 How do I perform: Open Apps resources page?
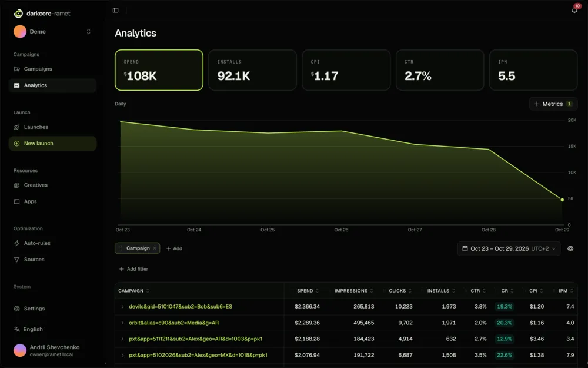(x=52, y=201)
